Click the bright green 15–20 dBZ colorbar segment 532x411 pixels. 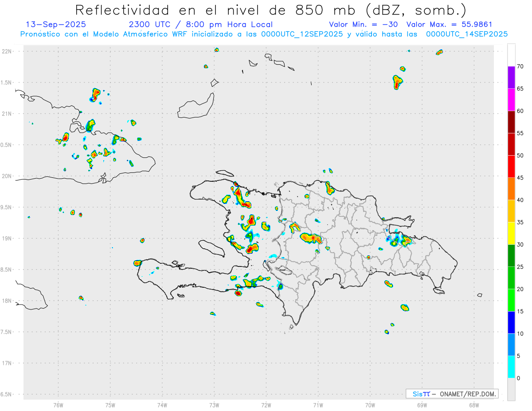pyautogui.click(x=511, y=300)
